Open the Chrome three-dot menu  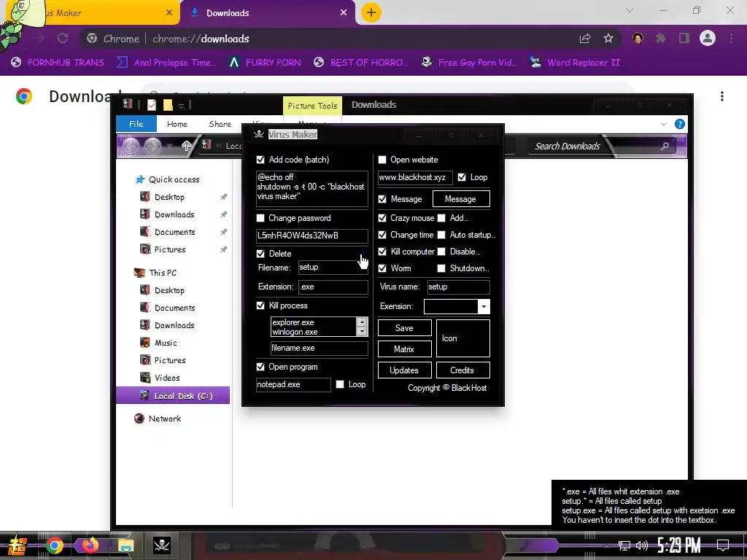coord(731,39)
